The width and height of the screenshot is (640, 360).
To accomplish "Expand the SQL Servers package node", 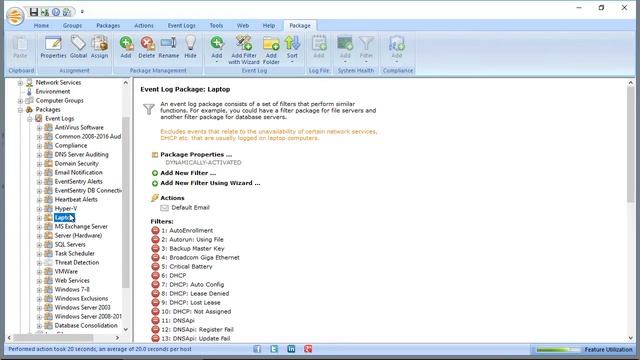I will [x=39, y=245].
